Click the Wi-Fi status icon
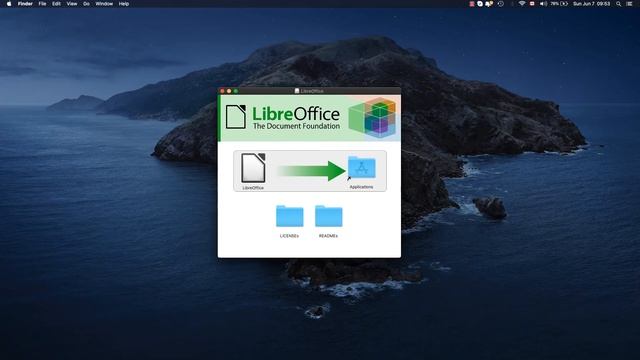The width and height of the screenshot is (640, 360). coord(522,4)
